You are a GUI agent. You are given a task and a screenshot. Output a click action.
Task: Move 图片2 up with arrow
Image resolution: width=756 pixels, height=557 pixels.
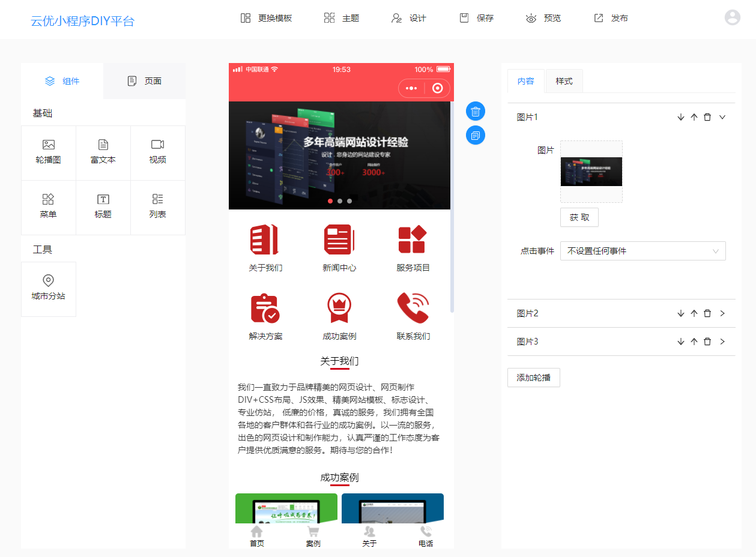[694, 313]
